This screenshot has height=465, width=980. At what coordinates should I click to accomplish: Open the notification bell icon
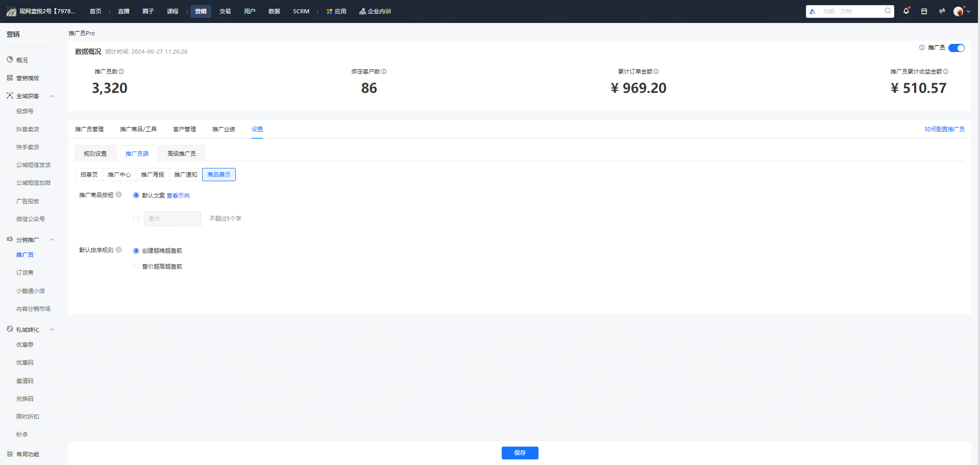(x=906, y=11)
